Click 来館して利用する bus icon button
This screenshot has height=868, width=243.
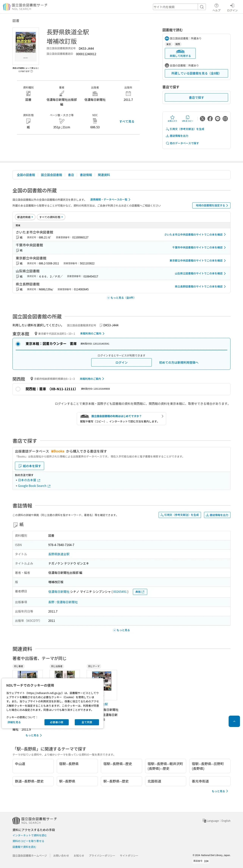(180, 53)
